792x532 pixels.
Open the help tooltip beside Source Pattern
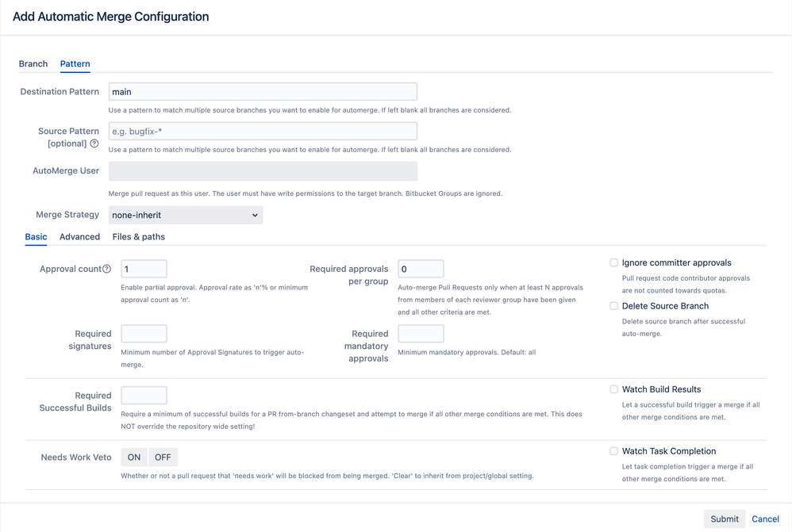point(94,144)
